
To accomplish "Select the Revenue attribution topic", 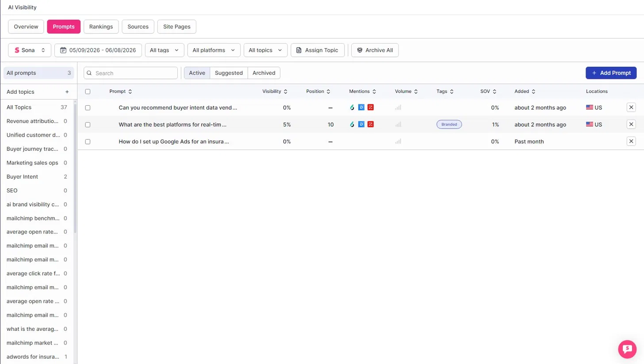I will click(x=37, y=121).
